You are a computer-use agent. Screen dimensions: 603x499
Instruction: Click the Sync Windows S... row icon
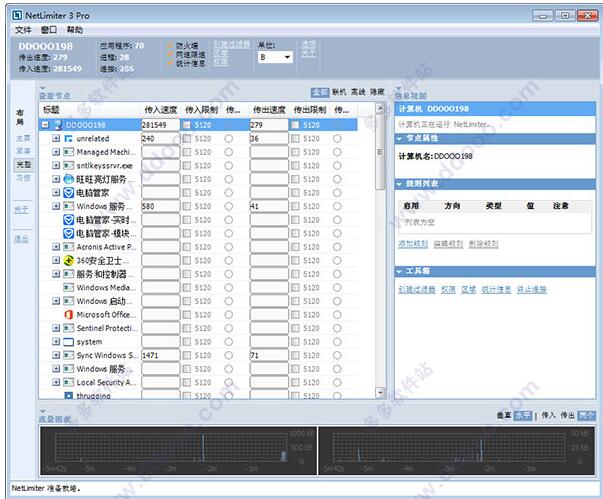coord(68,355)
